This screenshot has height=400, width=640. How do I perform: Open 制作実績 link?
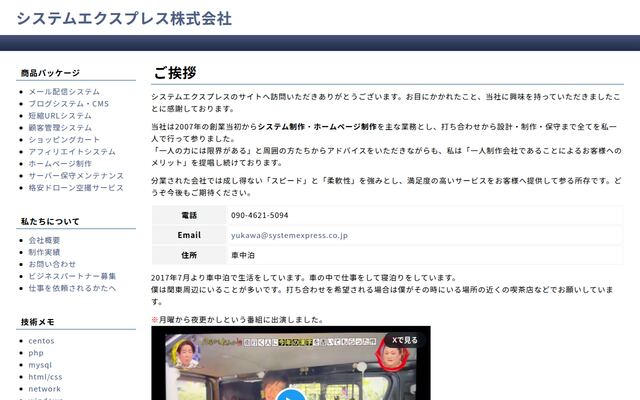(44, 252)
